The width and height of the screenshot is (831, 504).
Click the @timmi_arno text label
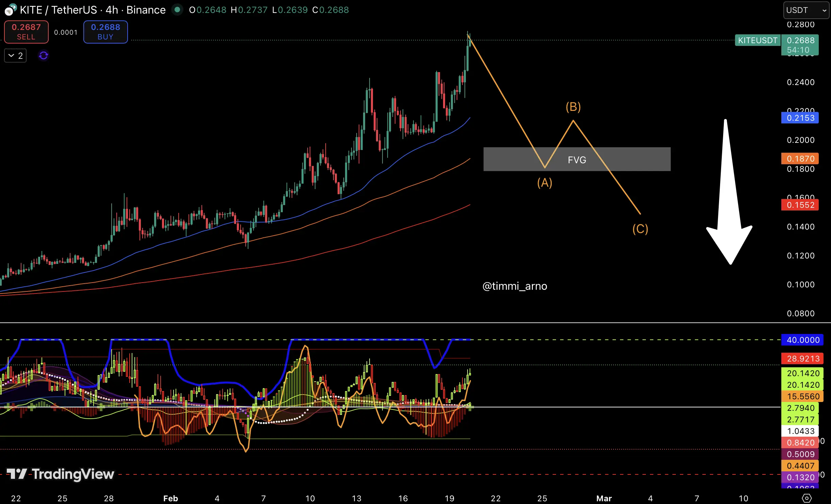(515, 286)
